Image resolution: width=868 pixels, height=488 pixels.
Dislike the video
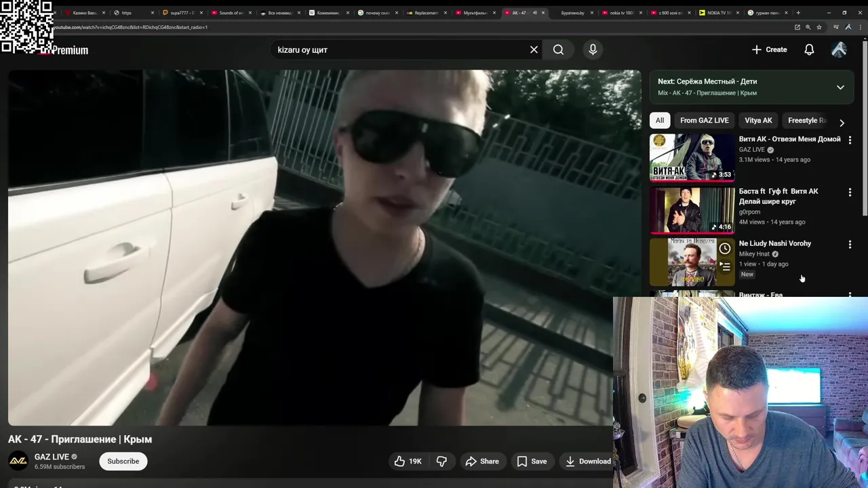coord(441,462)
